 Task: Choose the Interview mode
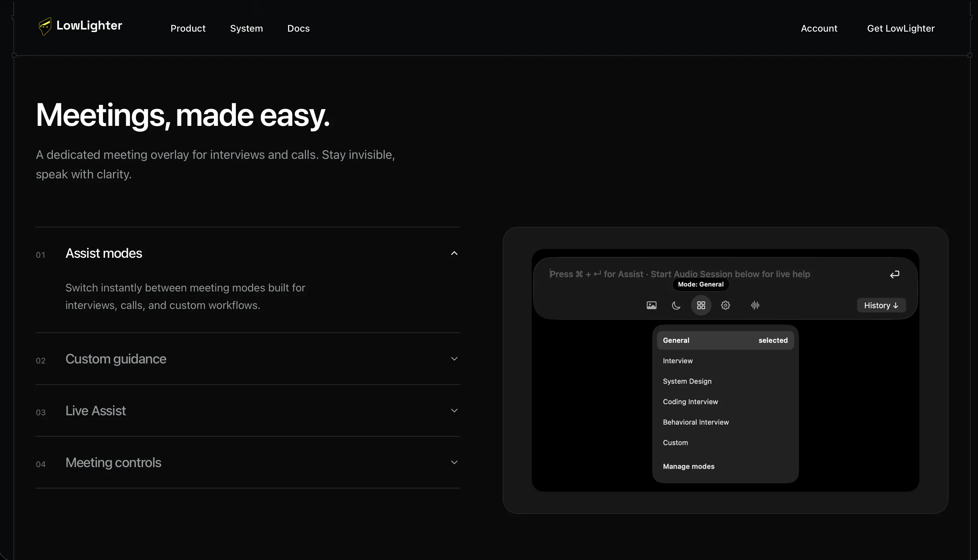point(725,361)
